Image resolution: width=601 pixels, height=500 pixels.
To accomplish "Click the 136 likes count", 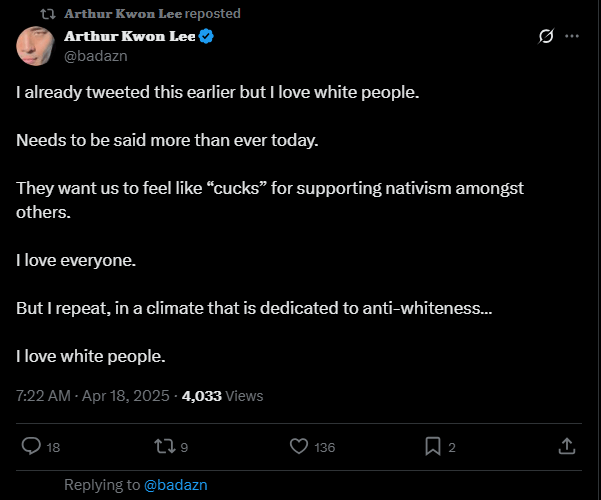I will coord(325,448).
